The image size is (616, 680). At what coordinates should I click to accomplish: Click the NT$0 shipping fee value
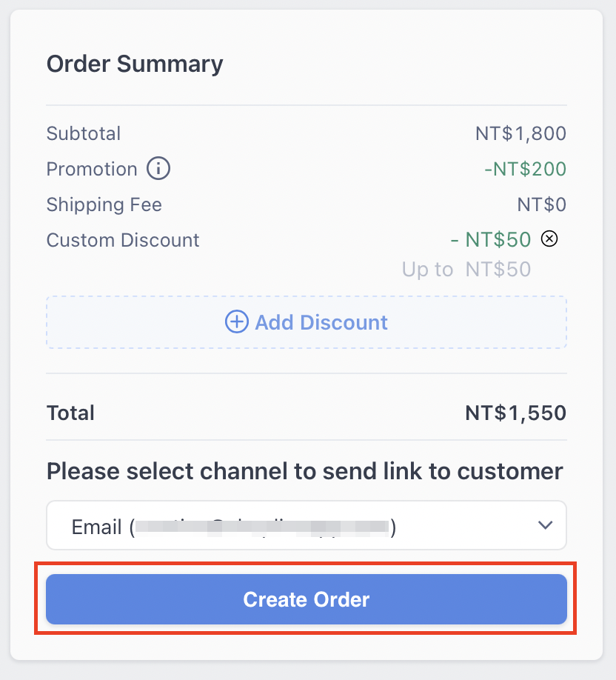pos(541,204)
